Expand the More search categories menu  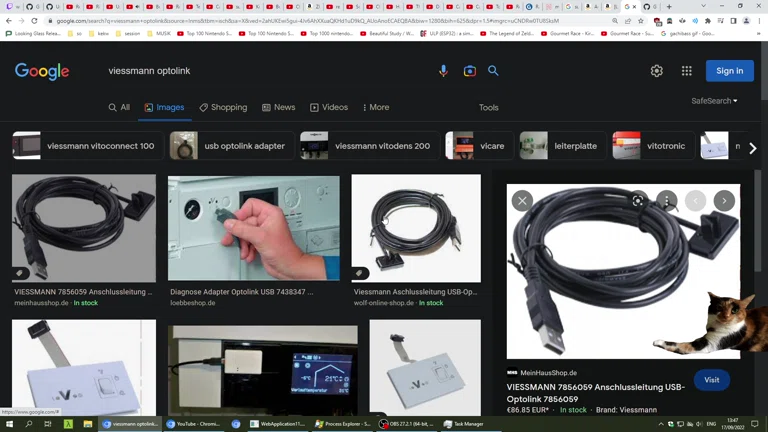pyautogui.click(x=376, y=107)
